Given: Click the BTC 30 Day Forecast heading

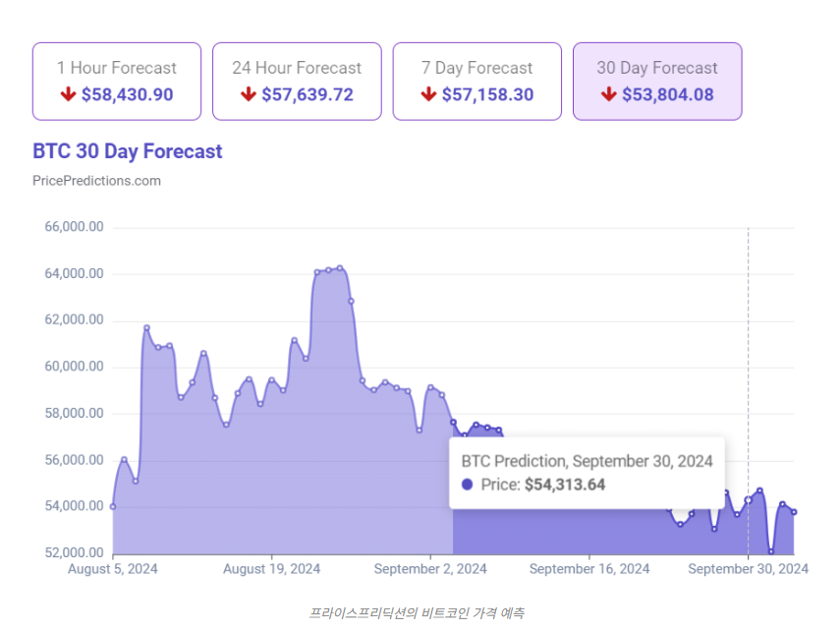Looking at the screenshot, I should tap(128, 151).
